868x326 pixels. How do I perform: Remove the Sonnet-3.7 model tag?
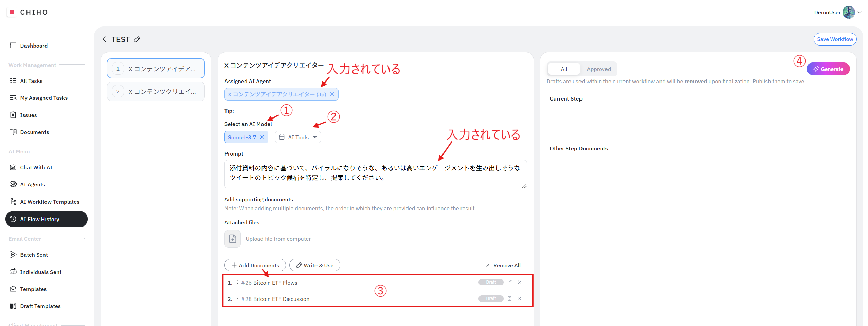coord(262,137)
